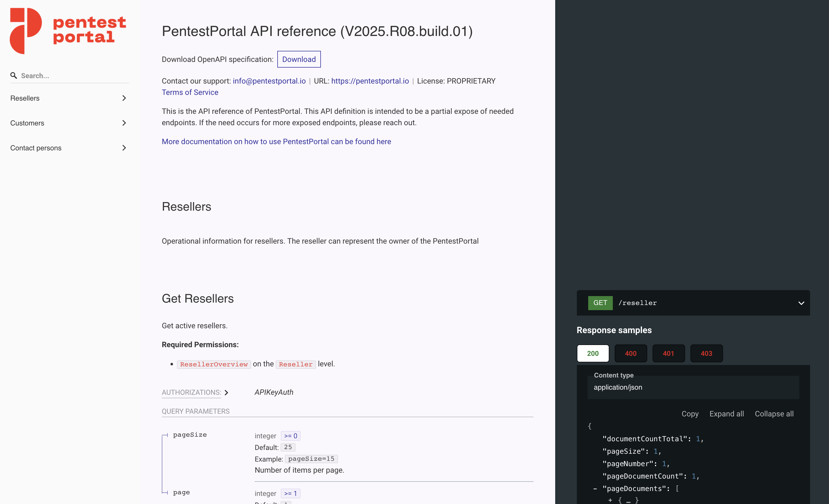Click the QUERY PARAMETERS label
Screen dimensions: 829x504
coord(196,411)
